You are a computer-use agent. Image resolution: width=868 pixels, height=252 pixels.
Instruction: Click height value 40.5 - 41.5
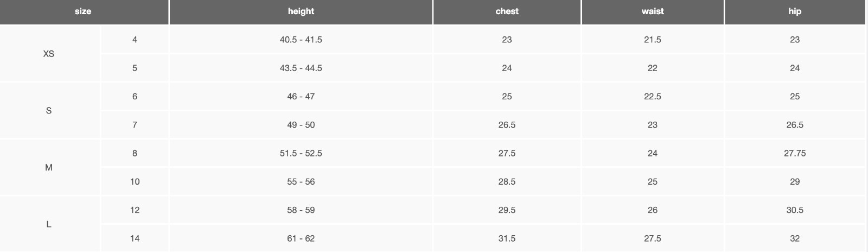tap(301, 40)
